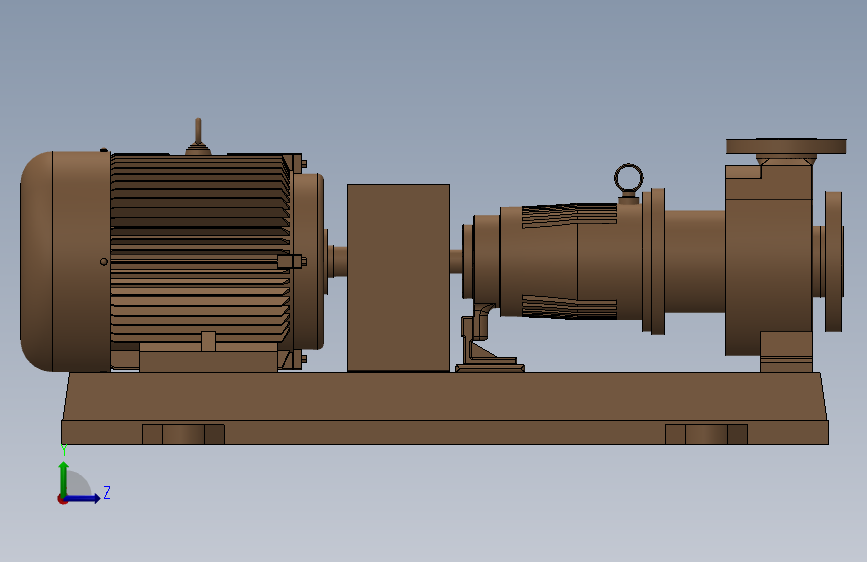Select the lifting eye ring on the pump bearing housing
The image size is (867, 562).
629,179
